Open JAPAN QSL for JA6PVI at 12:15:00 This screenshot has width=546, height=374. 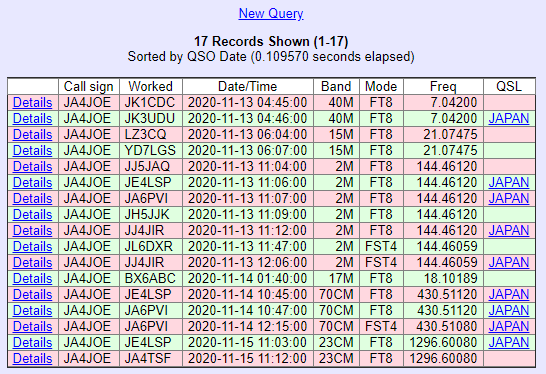click(509, 327)
